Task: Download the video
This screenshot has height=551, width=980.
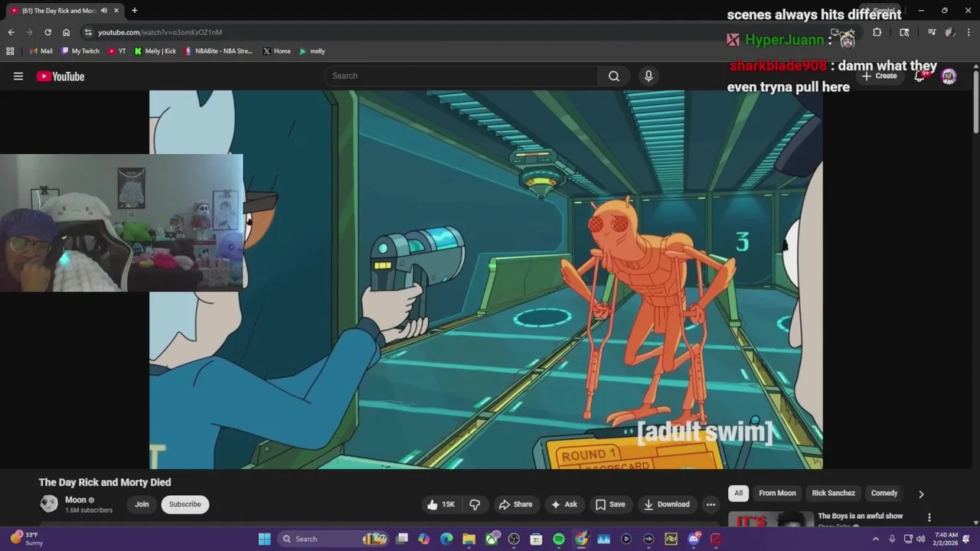Action: [x=667, y=504]
